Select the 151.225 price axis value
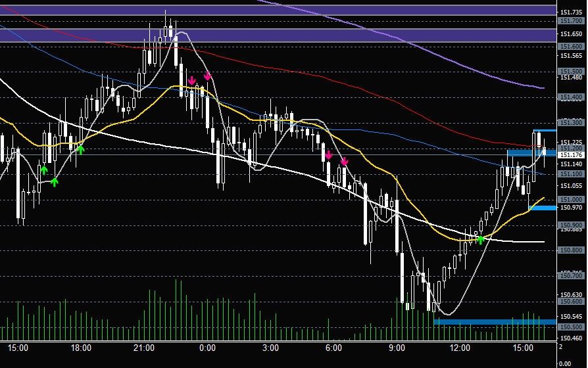 tap(571, 143)
